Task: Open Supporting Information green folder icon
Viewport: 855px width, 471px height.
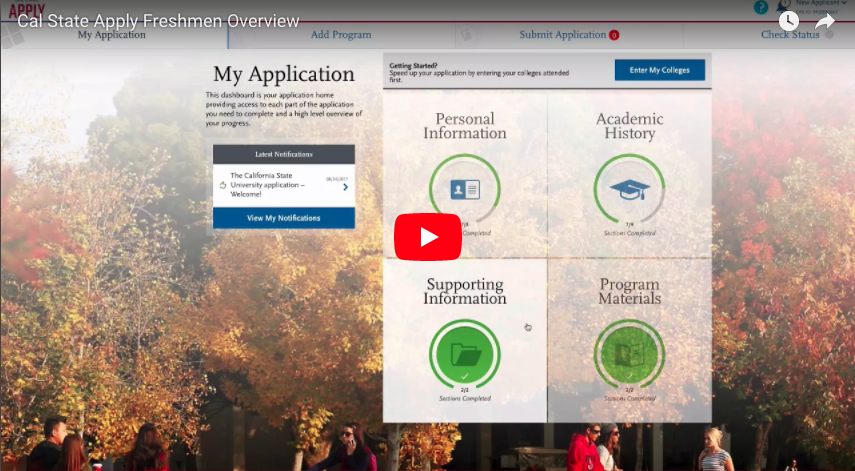Action: point(465,355)
